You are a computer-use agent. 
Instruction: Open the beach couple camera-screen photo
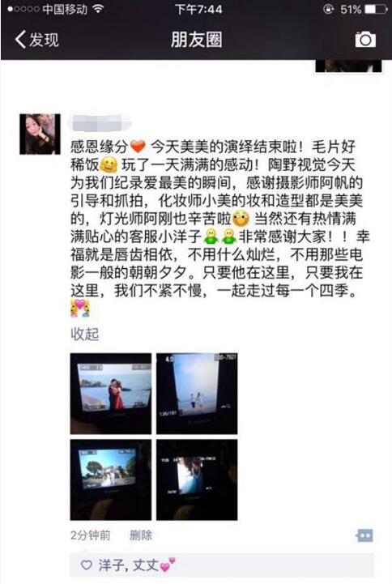pyautogui.click(x=197, y=394)
